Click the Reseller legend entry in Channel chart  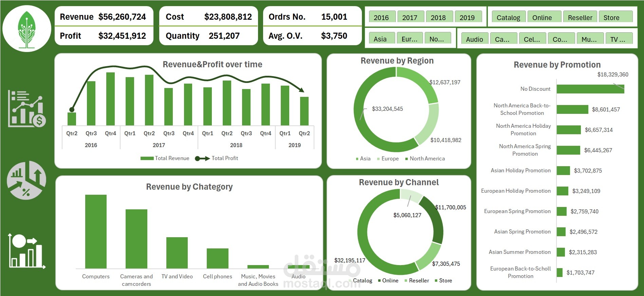pos(417,281)
